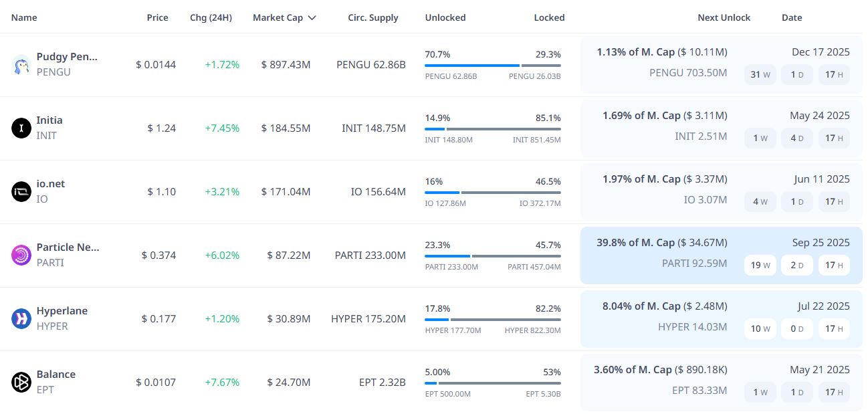868x414 pixels.
Task: Click market cap $ 171.04M
Action: (x=286, y=192)
